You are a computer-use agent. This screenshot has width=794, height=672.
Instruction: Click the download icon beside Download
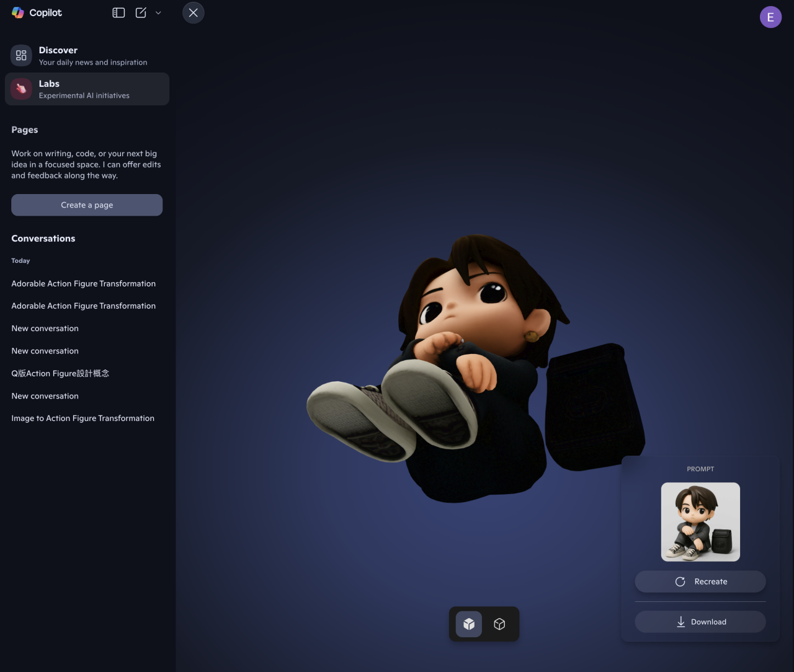[680, 622]
